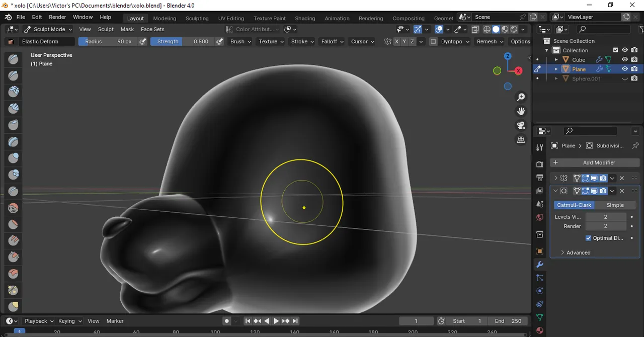Open the Output properties tab
644x337 pixels.
(x=540, y=178)
